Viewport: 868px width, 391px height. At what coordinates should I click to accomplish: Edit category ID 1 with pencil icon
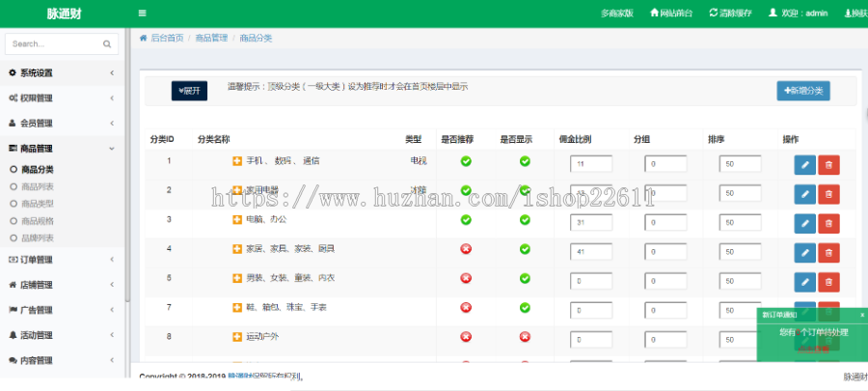[805, 164]
